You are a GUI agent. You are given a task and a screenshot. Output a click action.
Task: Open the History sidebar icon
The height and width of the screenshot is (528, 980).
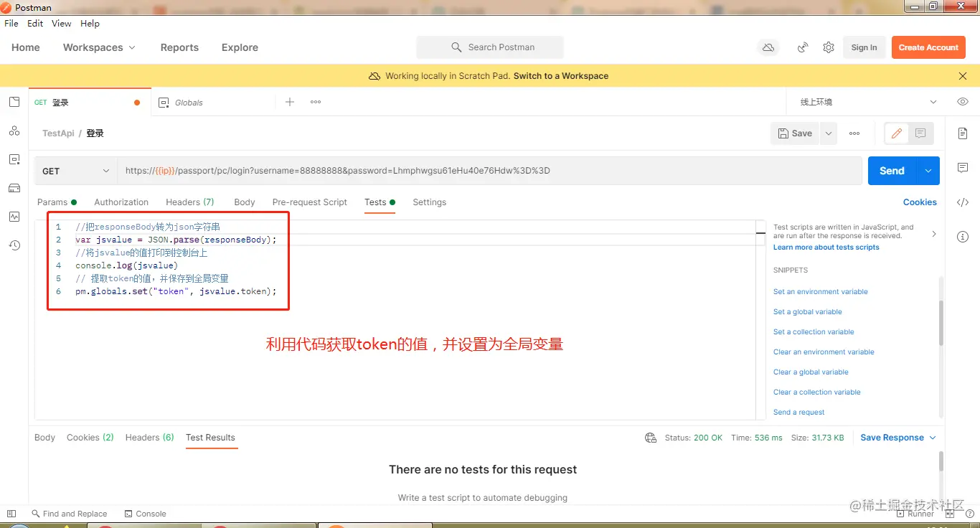tap(14, 245)
